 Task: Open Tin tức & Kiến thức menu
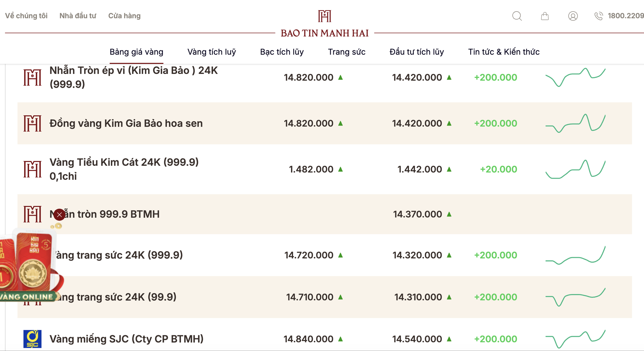click(x=504, y=52)
